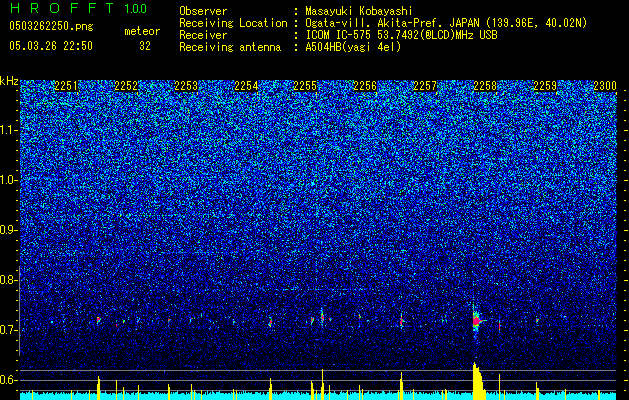Click the ICOM IC-575 receiver text
This screenshot has height=400, width=629.
coord(401,35)
